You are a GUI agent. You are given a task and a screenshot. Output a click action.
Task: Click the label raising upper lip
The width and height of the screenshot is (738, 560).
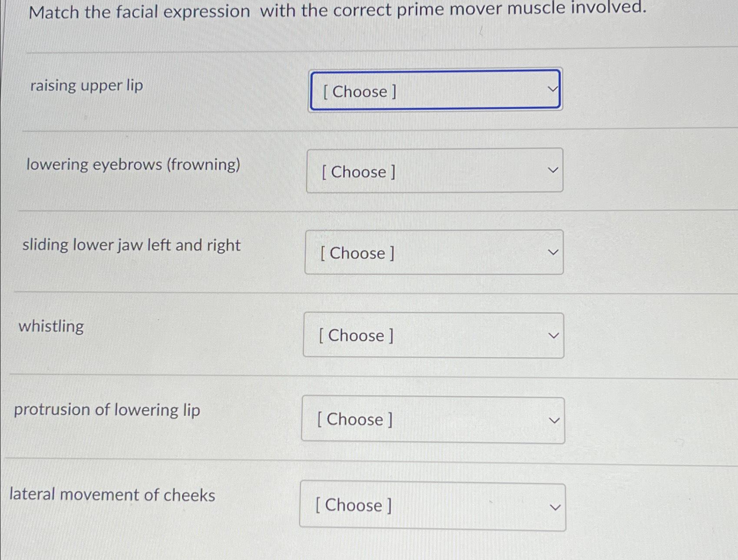pyautogui.click(x=86, y=86)
